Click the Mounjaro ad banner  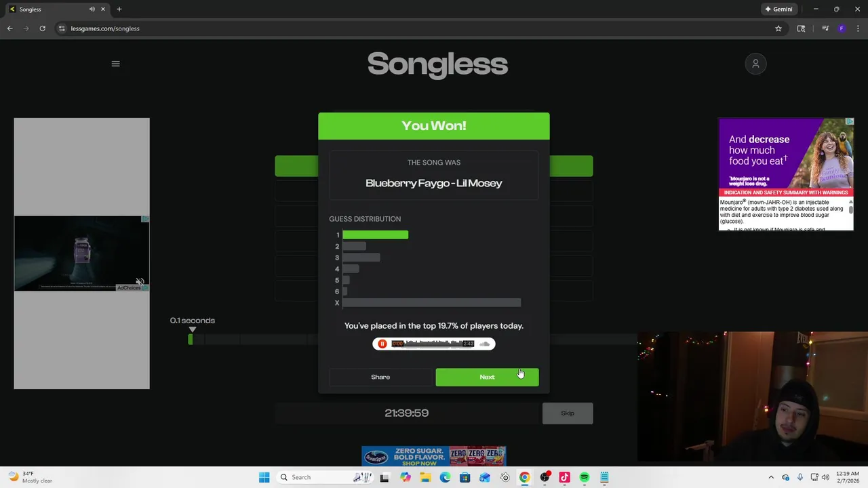click(x=786, y=174)
